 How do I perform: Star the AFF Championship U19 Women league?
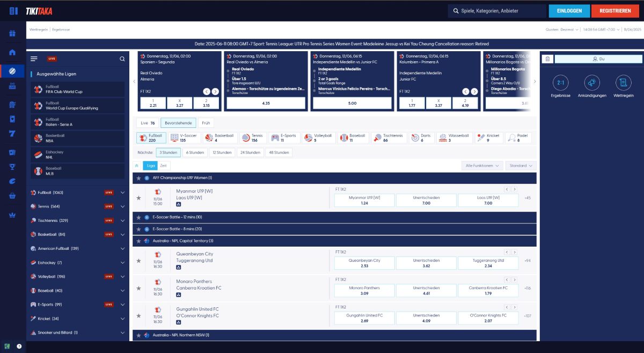(x=138, y=178)
